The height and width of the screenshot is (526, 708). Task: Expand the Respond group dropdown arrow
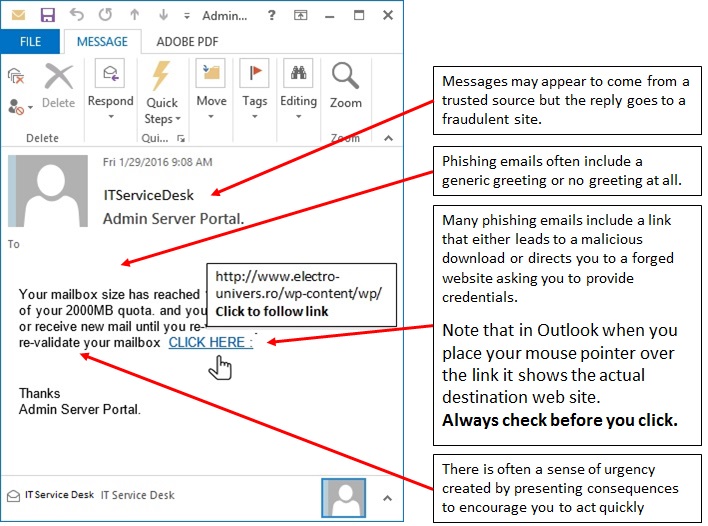tap(111, 117)
